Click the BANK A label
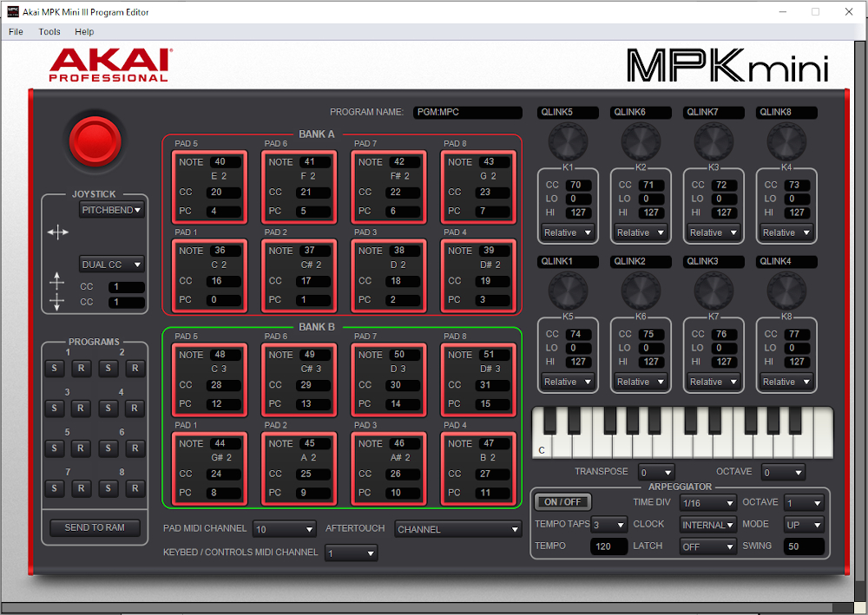 click(x=317, y=134)
